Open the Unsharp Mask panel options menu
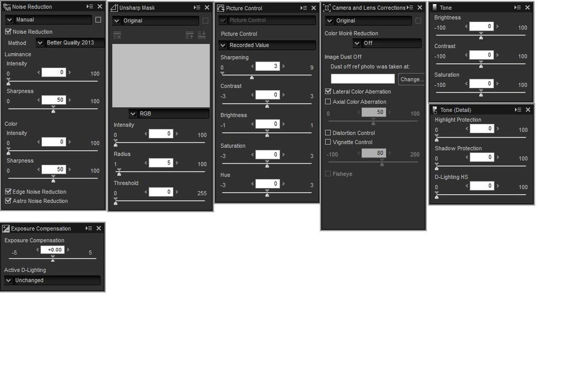Viewport: 588px width, 368px height. pyautogui.click(x=197, y=7)
